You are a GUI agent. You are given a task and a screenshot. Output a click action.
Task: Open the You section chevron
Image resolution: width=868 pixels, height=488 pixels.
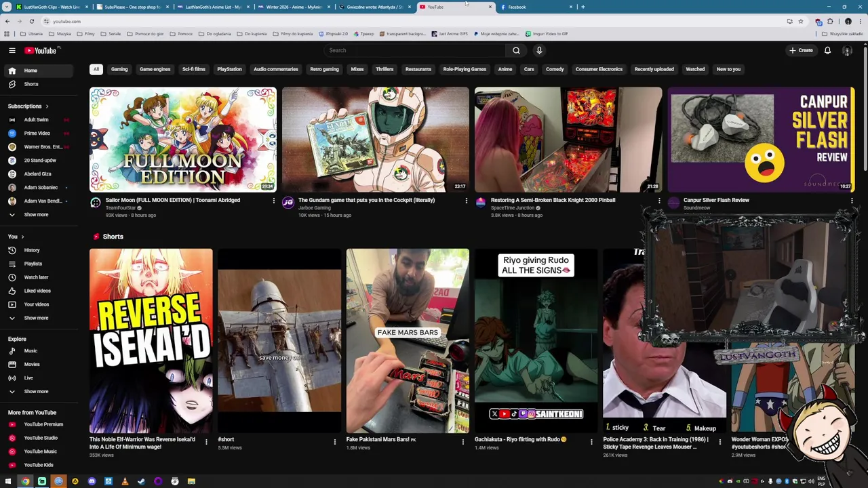coord(22,237)
